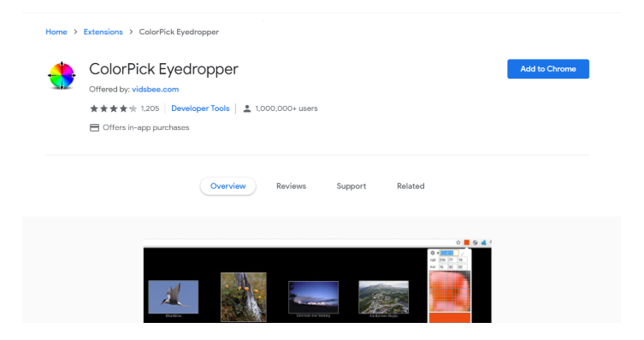Click the blue extension icon in preview toolbar

point(483,243)
